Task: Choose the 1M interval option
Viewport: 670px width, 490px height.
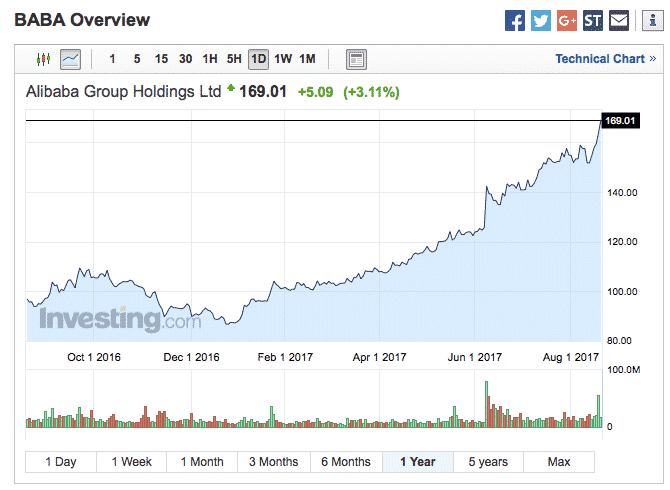Action: click(308, 59)
